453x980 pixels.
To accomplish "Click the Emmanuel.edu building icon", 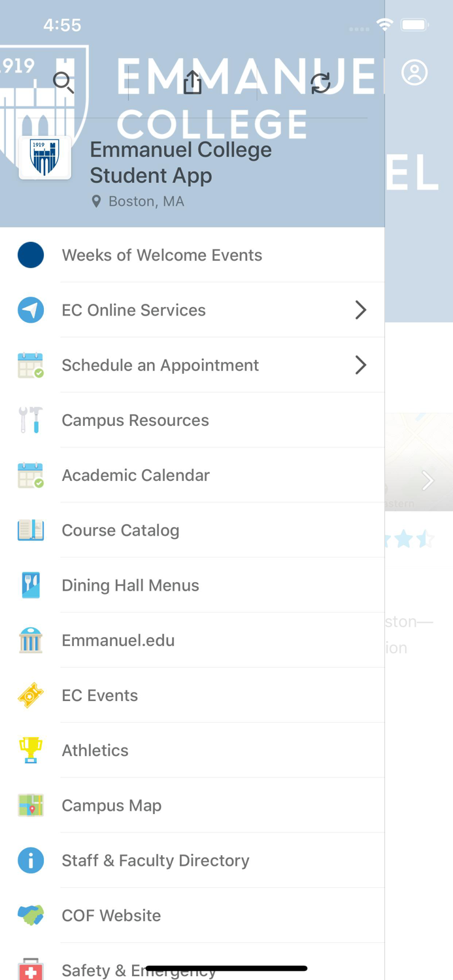I will pos(31,640).
